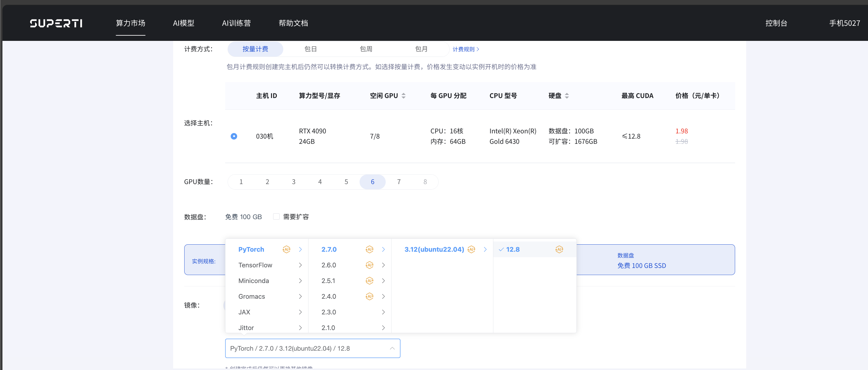Go to 控制台 console

(x=776, y=23)
